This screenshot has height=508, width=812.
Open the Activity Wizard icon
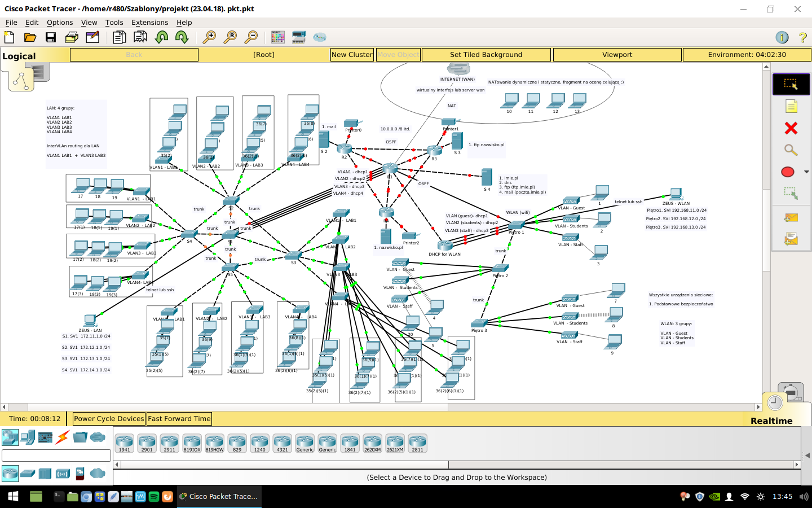92,37
